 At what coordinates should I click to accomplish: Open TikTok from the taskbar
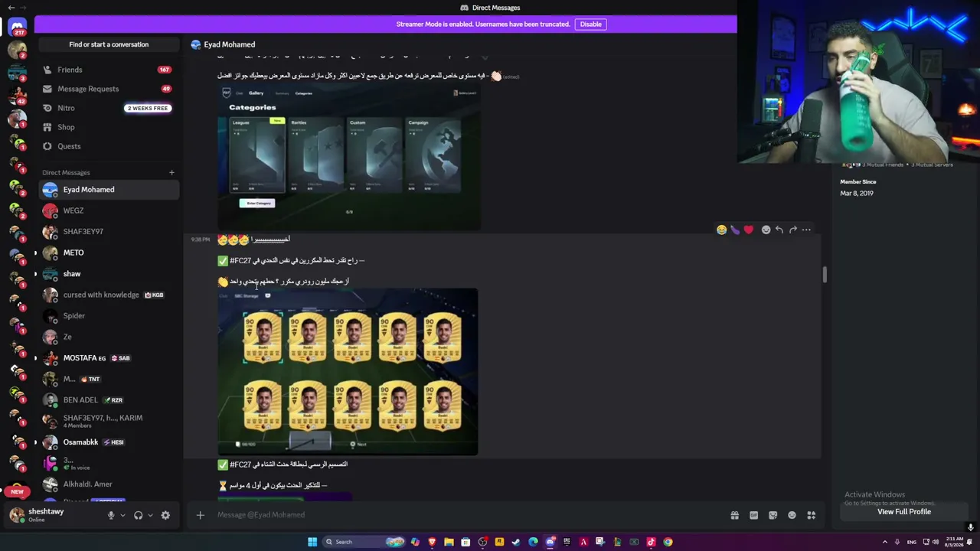pyautogui.click(x=651, y=542)
